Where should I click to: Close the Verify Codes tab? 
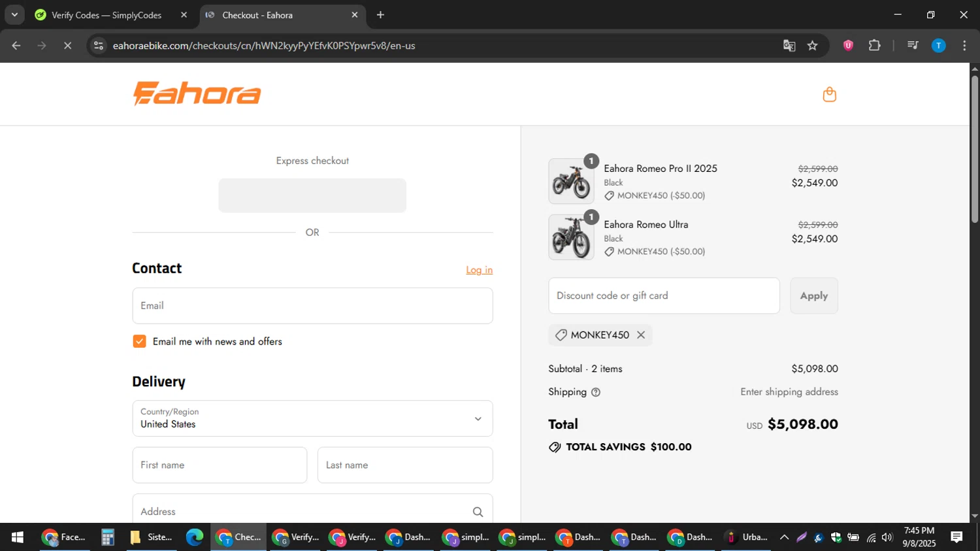coord(184,15)
